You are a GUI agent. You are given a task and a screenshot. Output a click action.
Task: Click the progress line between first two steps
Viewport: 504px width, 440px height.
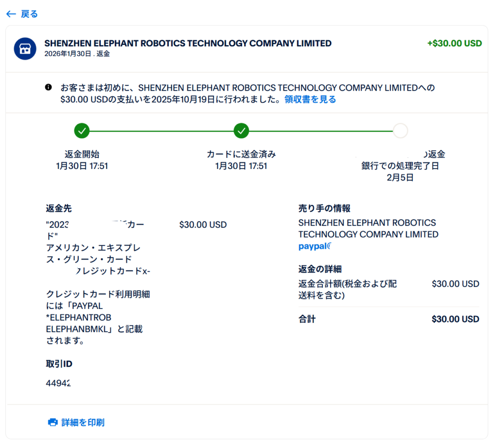coord(161,131)
